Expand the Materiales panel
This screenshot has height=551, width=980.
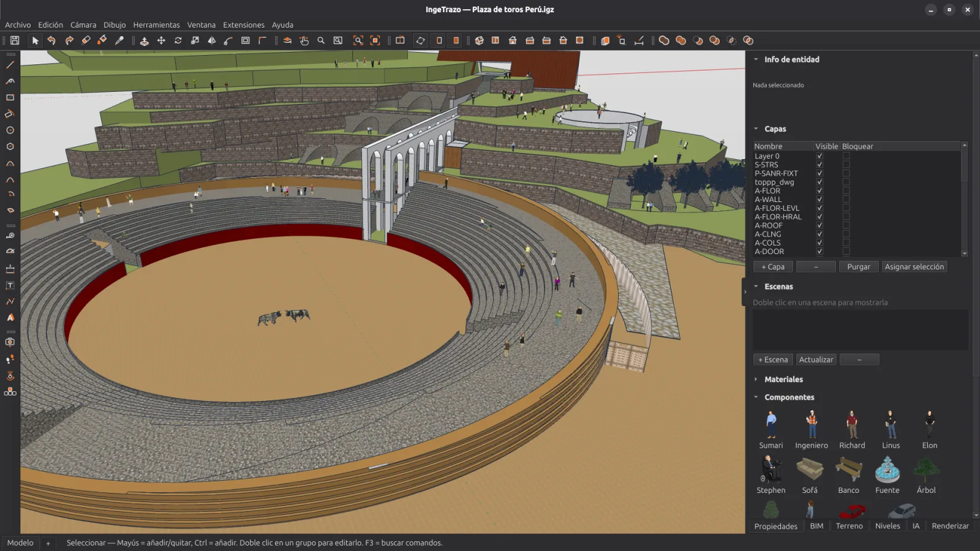click(756, 380)
